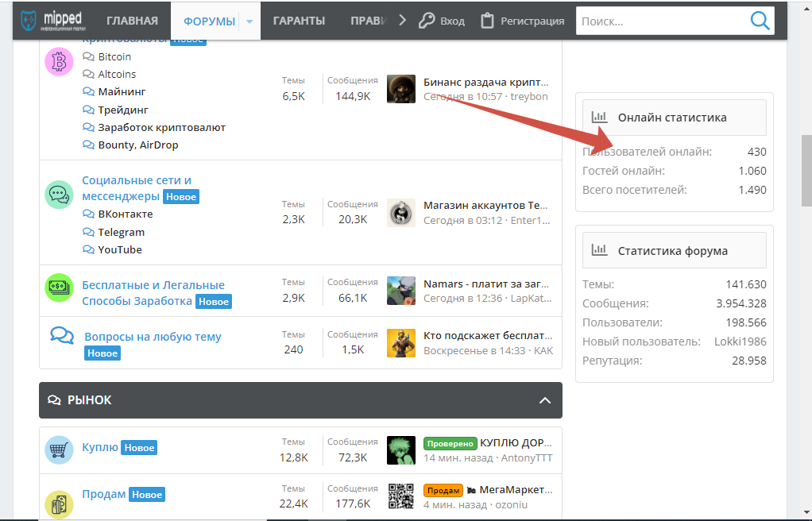812x521 pixels.
Task: Click the Куплю shopping cart icon
Action: coord(59,450)
